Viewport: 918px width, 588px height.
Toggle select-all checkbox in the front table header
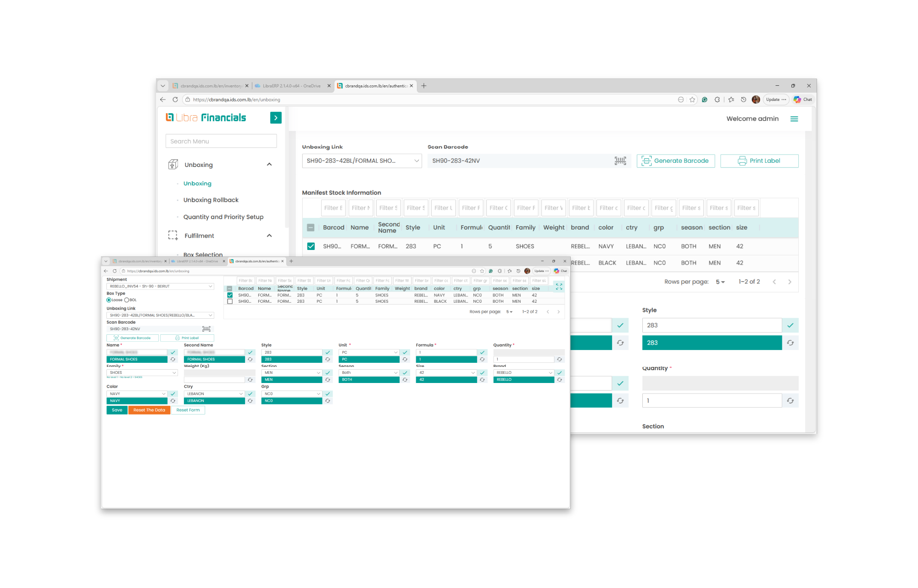[230, 288]
